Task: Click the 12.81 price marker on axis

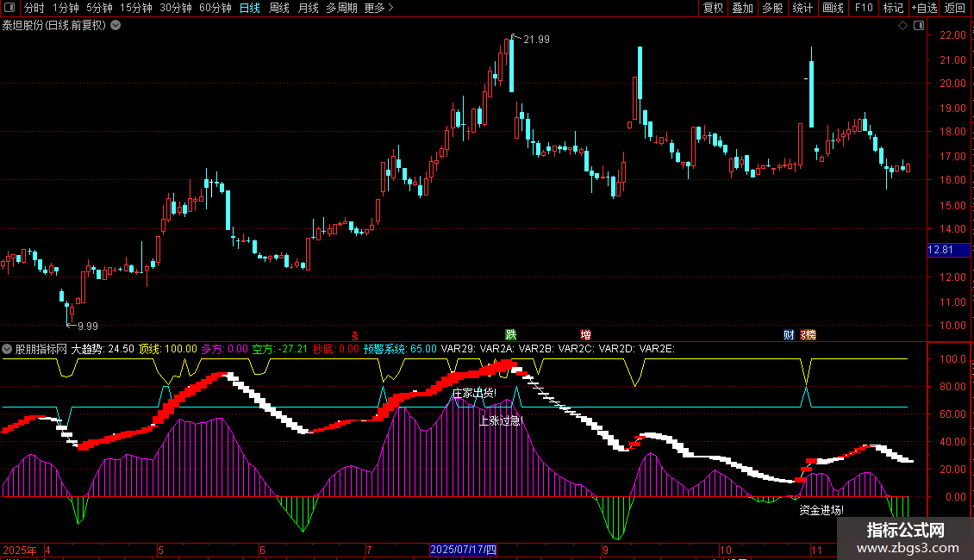Action: pos(940,250)
